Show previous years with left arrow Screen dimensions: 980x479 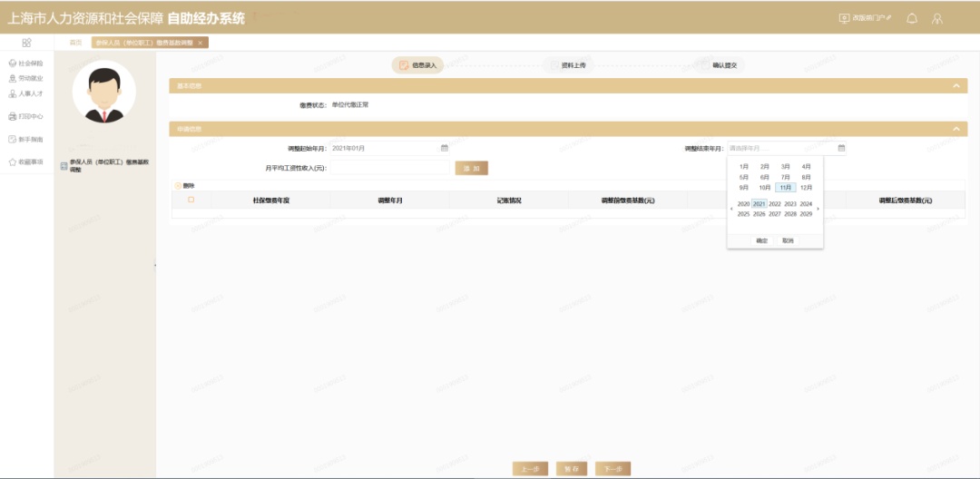pyautogui.click(x=732, y=210)
